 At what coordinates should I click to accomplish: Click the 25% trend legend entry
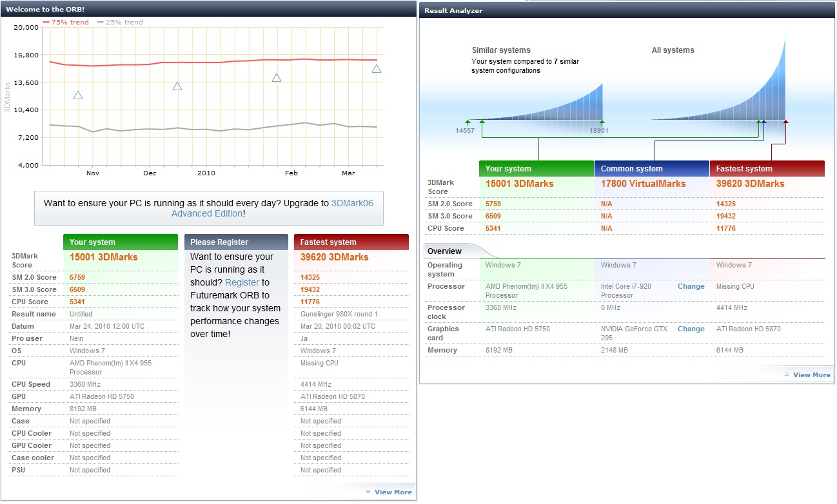[120, 22]
